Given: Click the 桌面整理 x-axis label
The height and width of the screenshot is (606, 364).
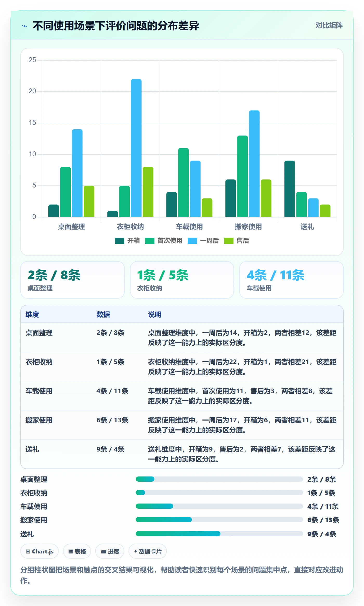Looking at the screenshot, I should pyautogui.click(x=71, y=227).
